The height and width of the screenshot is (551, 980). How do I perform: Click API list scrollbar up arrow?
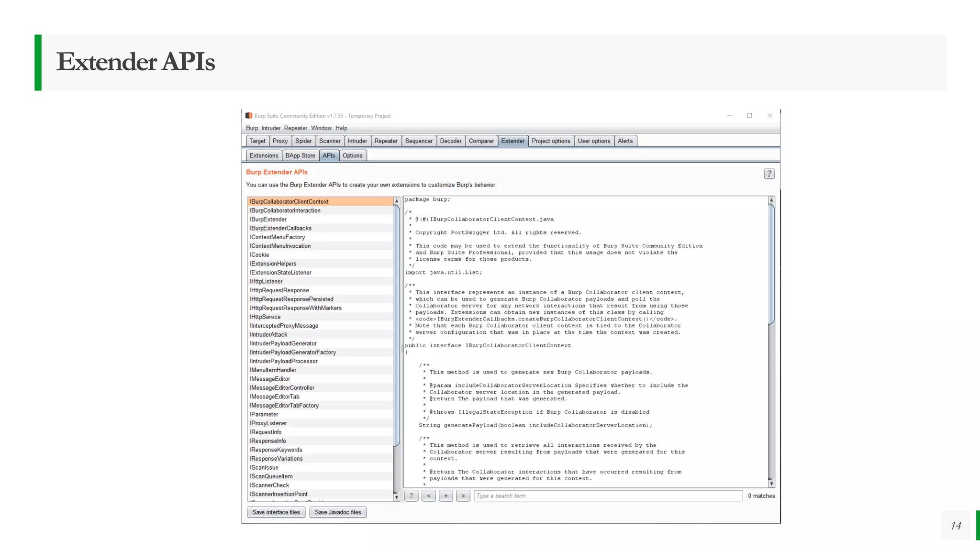[396, 201]
